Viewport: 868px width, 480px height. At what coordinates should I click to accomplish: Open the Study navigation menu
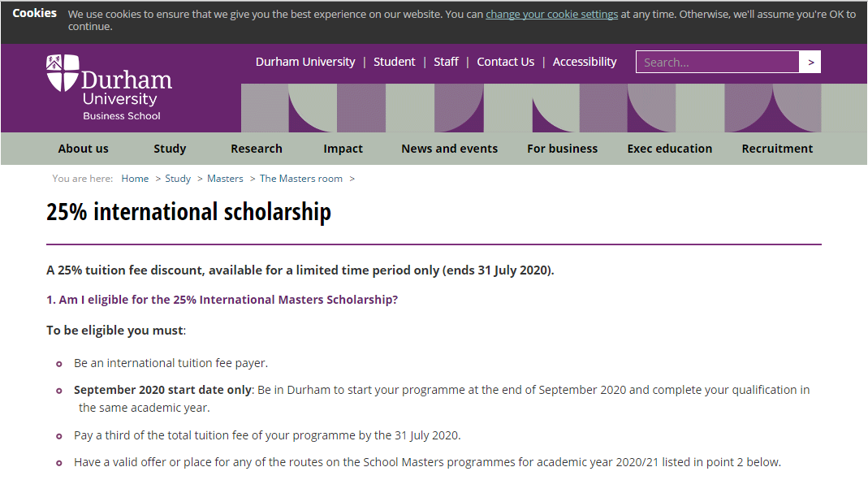[x=170, y=149]
